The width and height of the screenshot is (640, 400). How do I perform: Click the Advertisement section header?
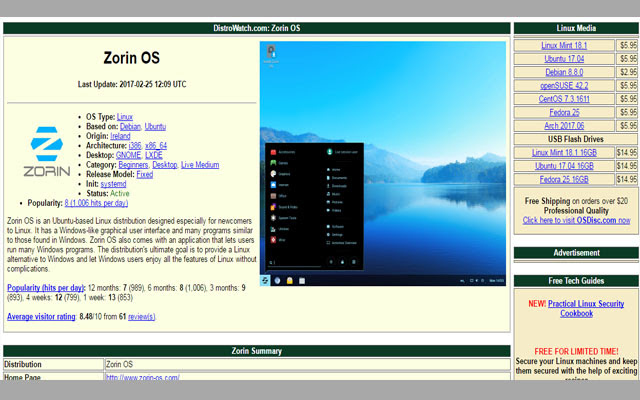point(576,253)
